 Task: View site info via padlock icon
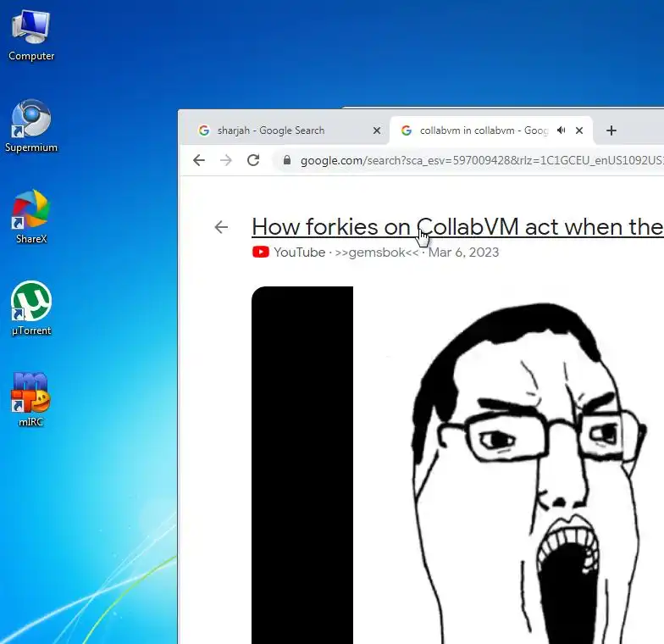287,159
